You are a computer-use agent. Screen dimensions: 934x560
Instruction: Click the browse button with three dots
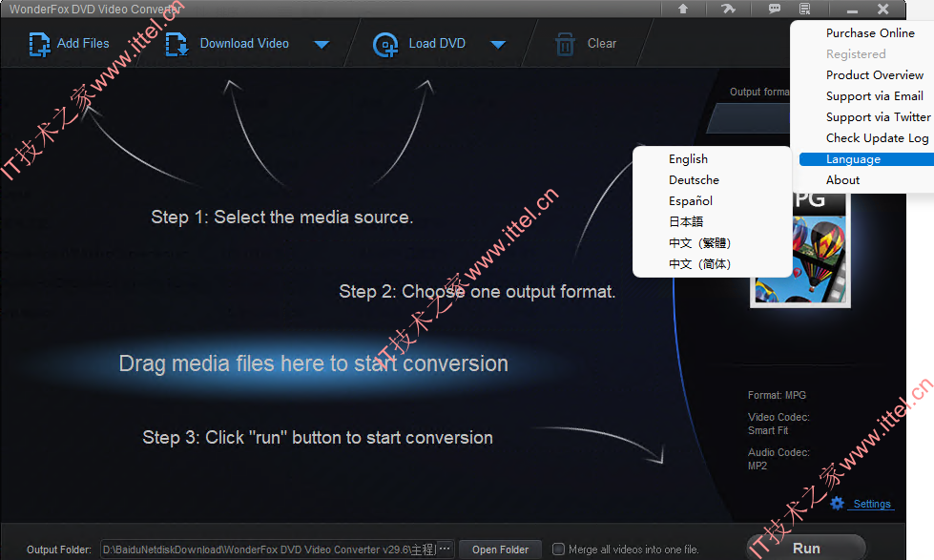445,549
